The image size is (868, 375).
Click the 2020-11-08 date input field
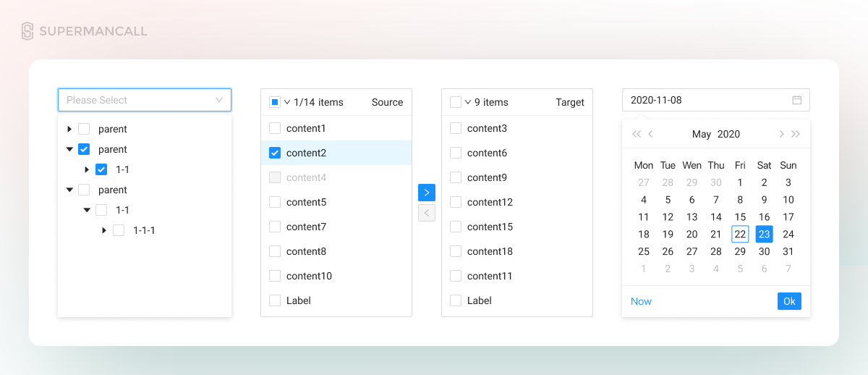716,100
